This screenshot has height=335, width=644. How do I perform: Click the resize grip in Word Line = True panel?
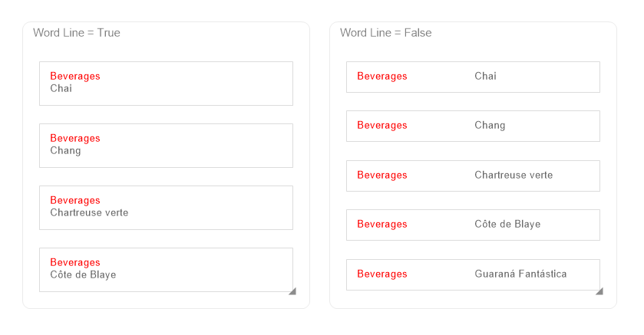pos(292,291)
